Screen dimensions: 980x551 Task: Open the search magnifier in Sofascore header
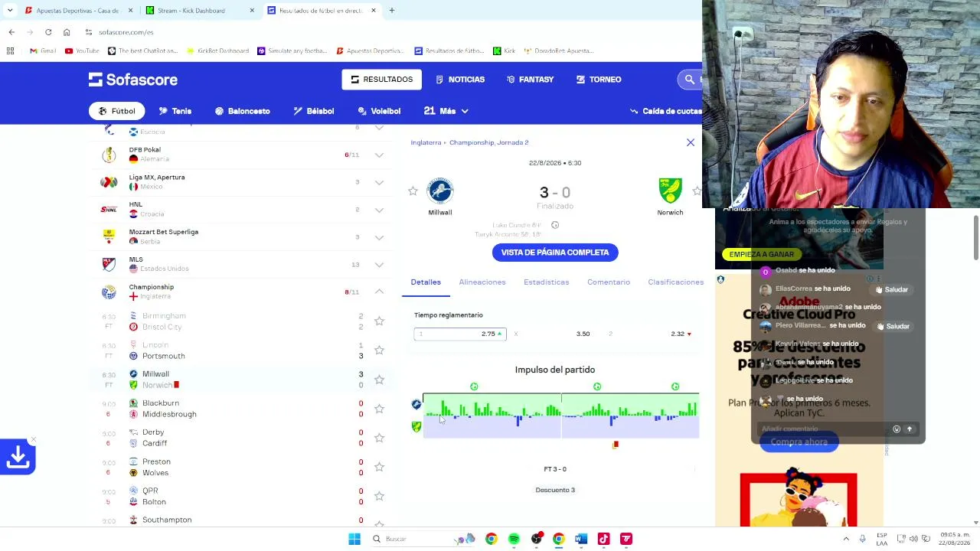point(690,80)
